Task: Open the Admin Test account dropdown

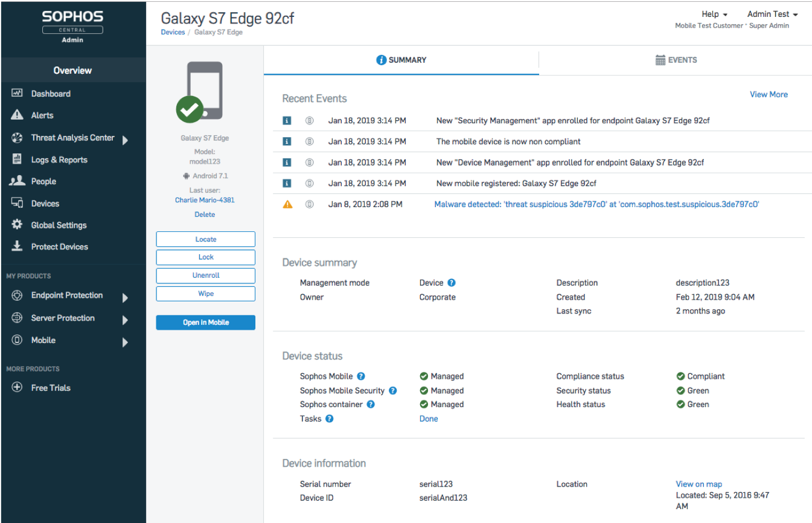Action: [x=772, y=14]
